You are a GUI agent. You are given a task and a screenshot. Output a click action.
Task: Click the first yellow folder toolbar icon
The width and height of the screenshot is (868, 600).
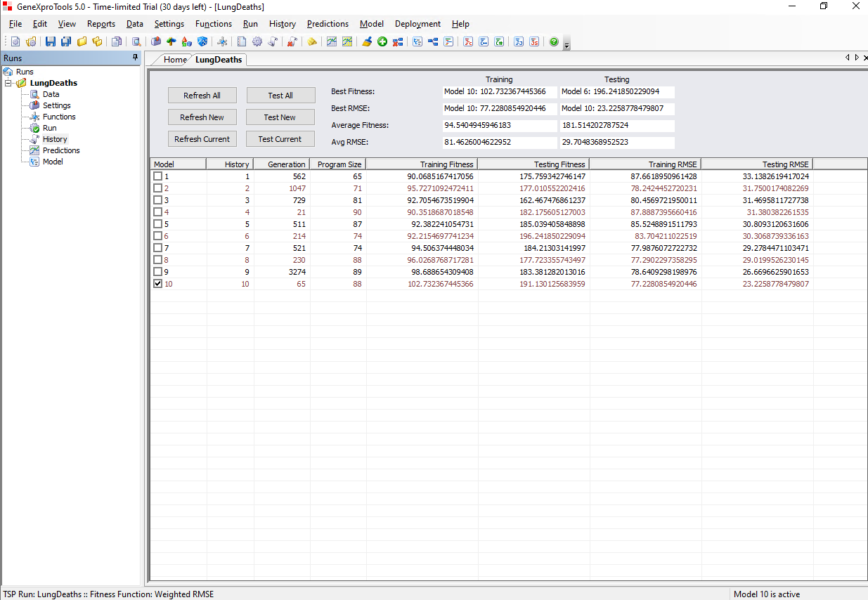point(82,42)
